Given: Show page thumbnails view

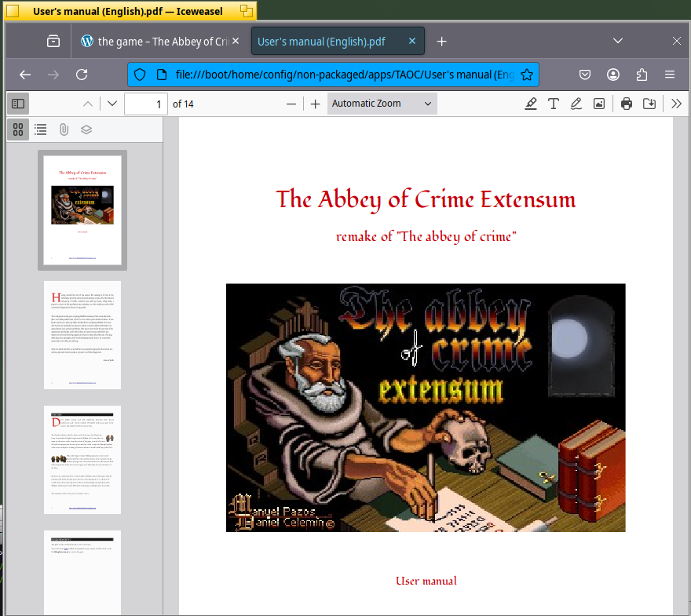Looking at the screenshot, I should coord(18,129).
